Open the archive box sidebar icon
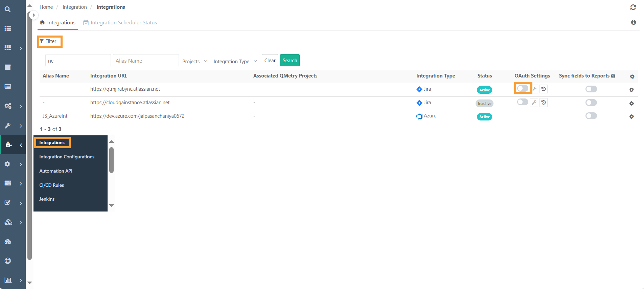Viewport: 644px width, 289px height. (x=7, y=67)
